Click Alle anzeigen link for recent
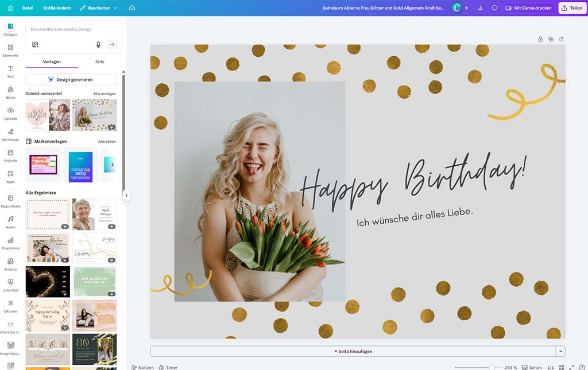The image size is (588, 370). [105, 94]
